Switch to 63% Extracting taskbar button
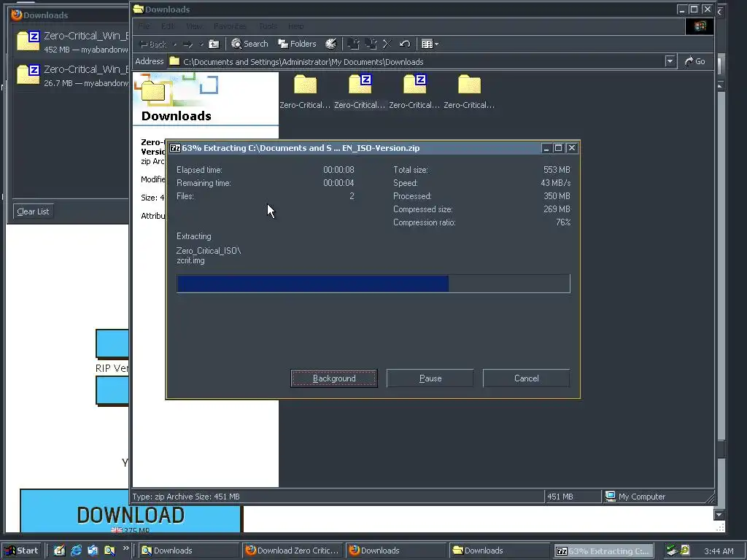Screen dimensions: 747x560 click(603, 551)
